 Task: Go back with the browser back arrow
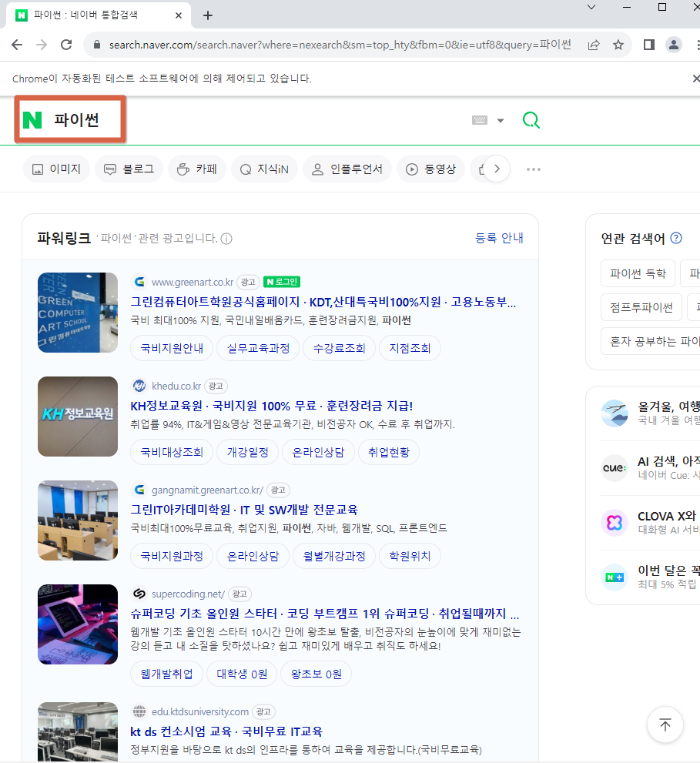coord(17,45)
